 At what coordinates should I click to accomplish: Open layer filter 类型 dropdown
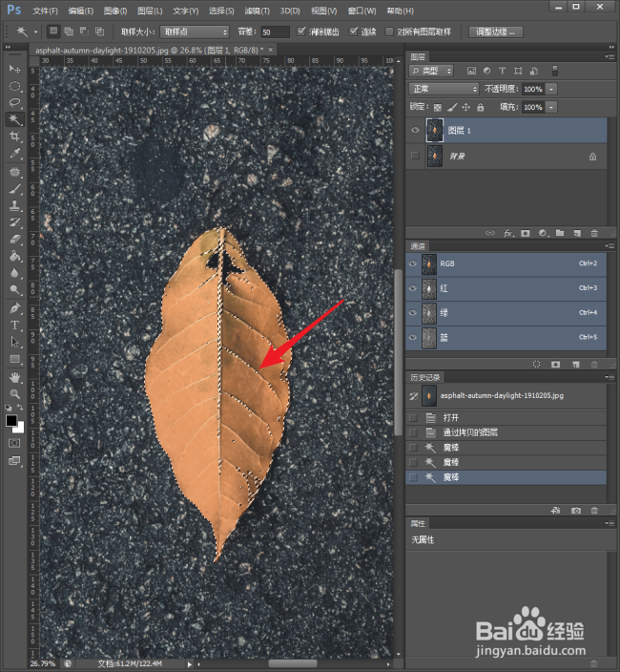click(431, 71)
